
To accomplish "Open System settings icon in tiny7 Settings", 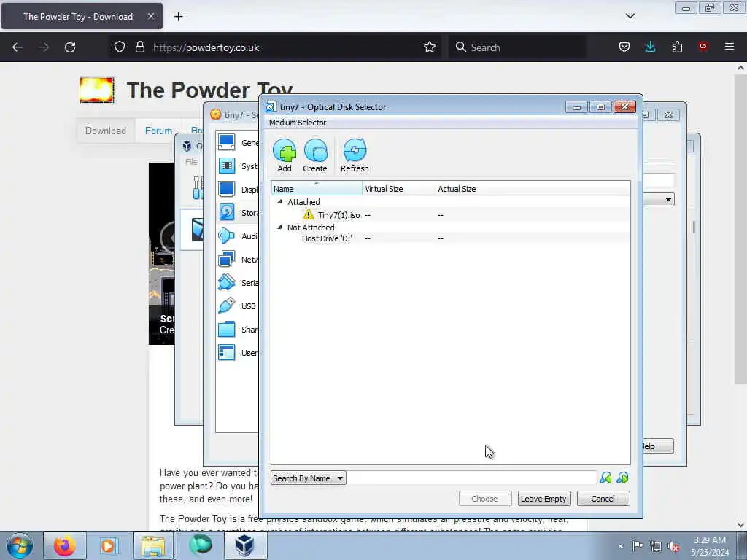I will 227,166.
